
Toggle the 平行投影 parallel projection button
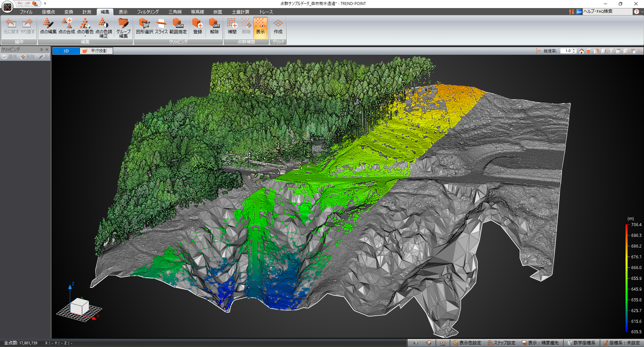click(96, 51)
